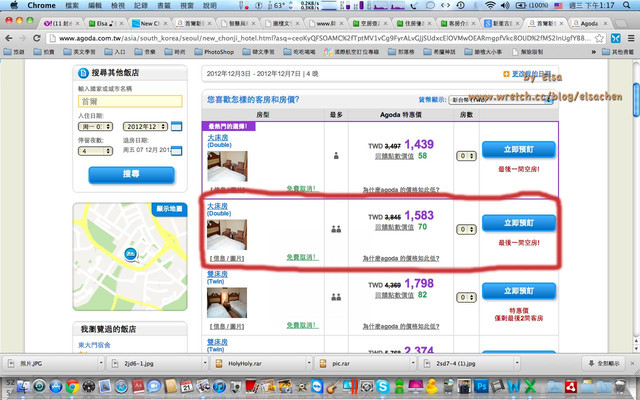Open the iCal calendar dock icon
640x400 pixels.
tap(187, 386)
